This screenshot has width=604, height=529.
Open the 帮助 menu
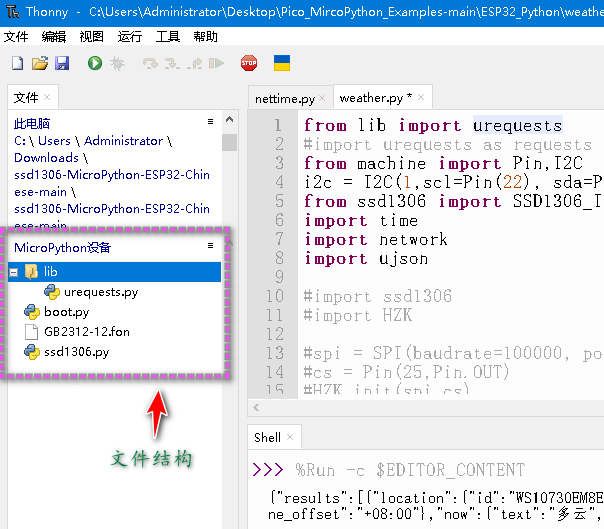205,37
